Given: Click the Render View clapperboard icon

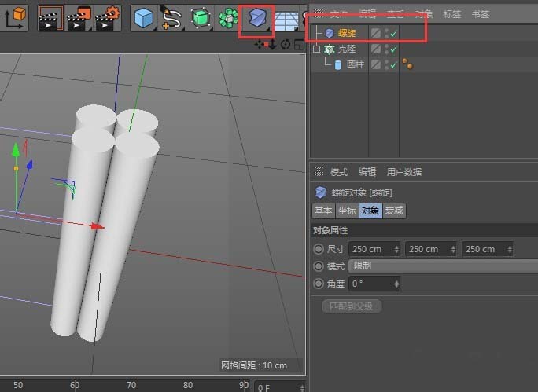Looking at the screenshot, I should point(51,16).
